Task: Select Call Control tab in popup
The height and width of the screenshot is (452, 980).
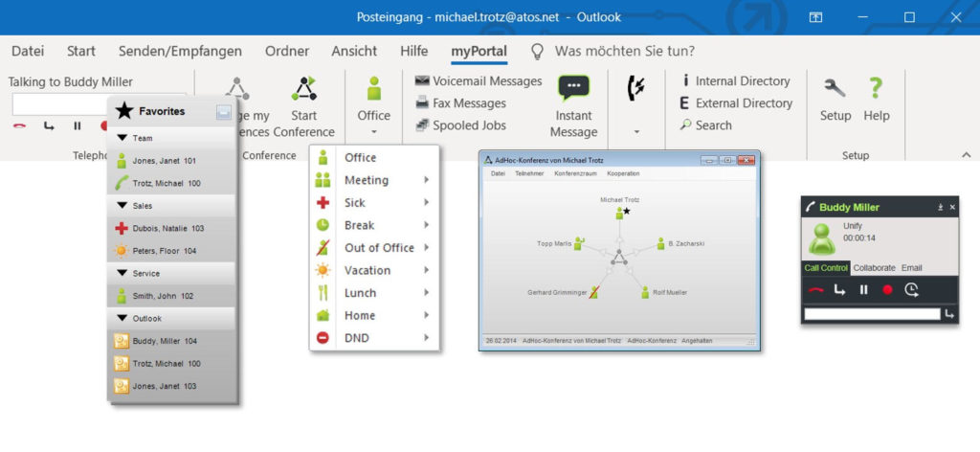Action: pyautogui.click(x=826, y=267)
